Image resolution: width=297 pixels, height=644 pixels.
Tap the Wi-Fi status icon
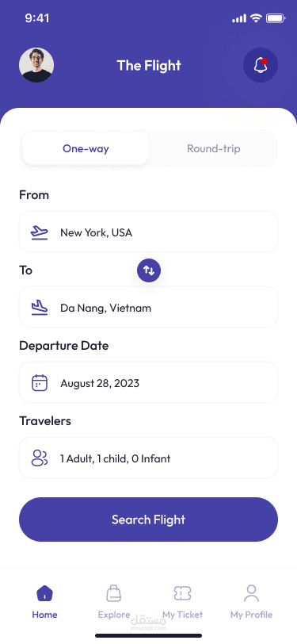coord(257,18)
